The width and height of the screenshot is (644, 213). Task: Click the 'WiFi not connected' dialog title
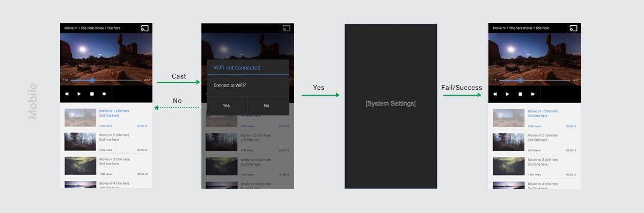click(237, 68)
